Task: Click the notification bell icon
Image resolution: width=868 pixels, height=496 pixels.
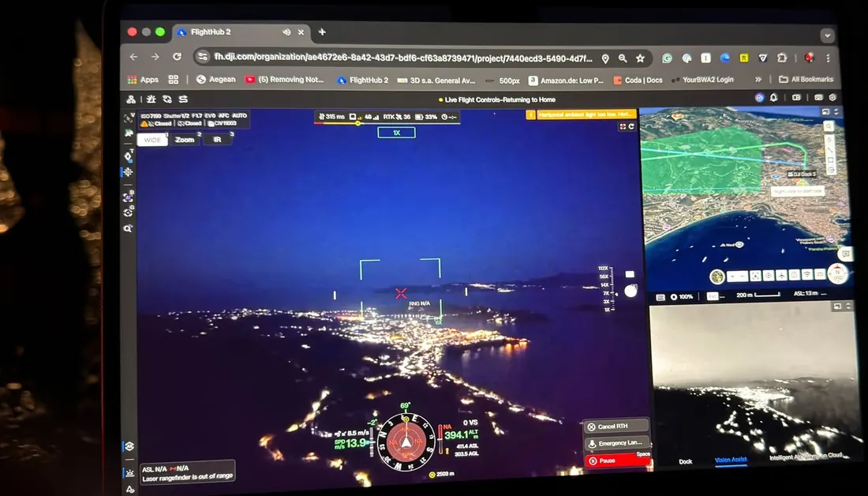Action: click(773, 97)
